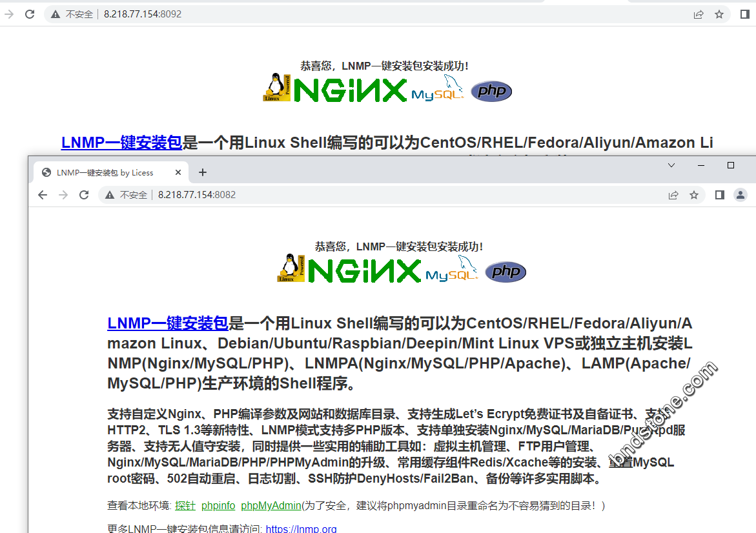Viewport: 756px width, 533px height.
Task: Click the php logo in the back window
Action: pyautogui.click(x=491, y=92)
